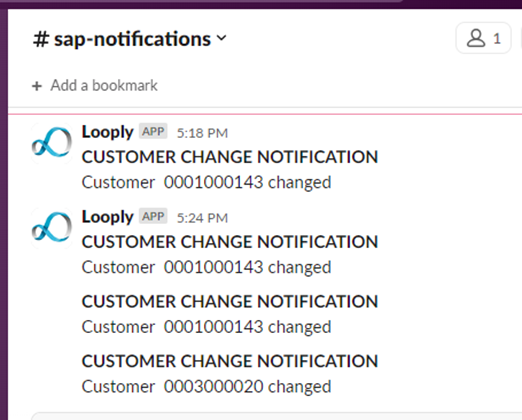View channel members list showing 1
This screenshot has height=420, width=522.
tap(483, 38)
